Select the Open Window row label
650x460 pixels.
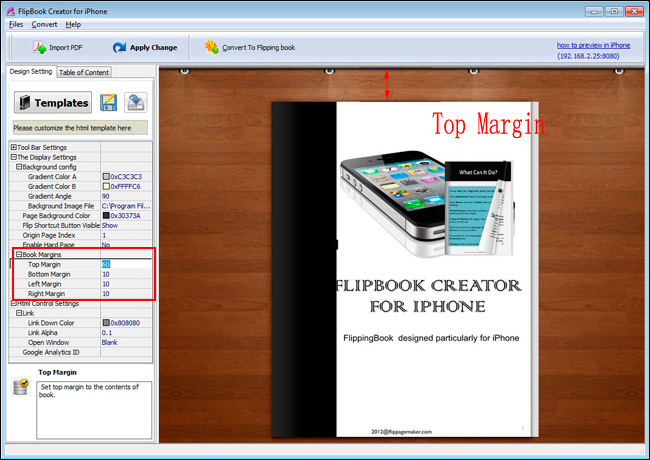49,342
